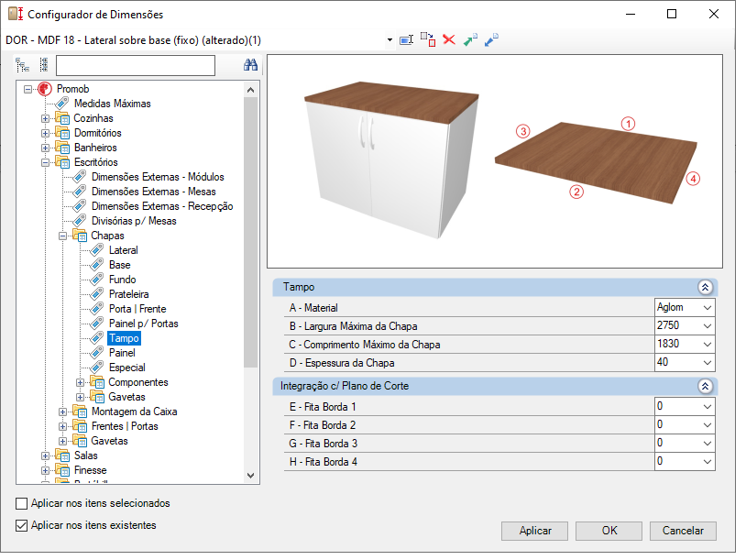Collapse the Integração c/ Plano de Corte section
The image size is (746, 560).
pos(705,386)
